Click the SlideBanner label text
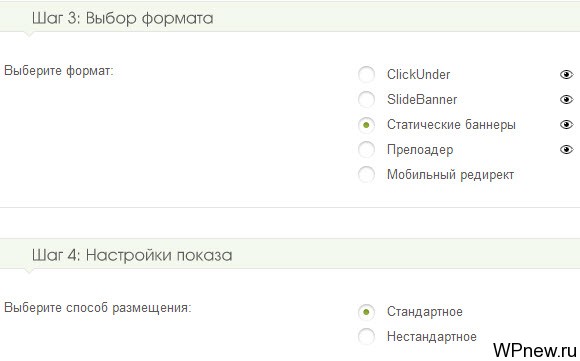This screenshot has height=361, width=580. 422,99
